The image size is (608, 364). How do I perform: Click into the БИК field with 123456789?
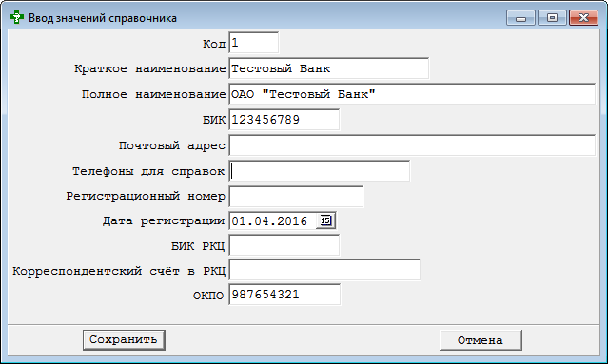click(x=284, y=120)
